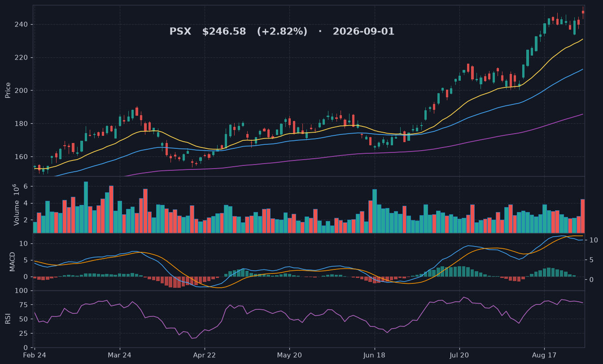Click the last candlestick on the chart

(x=583, y=12)
